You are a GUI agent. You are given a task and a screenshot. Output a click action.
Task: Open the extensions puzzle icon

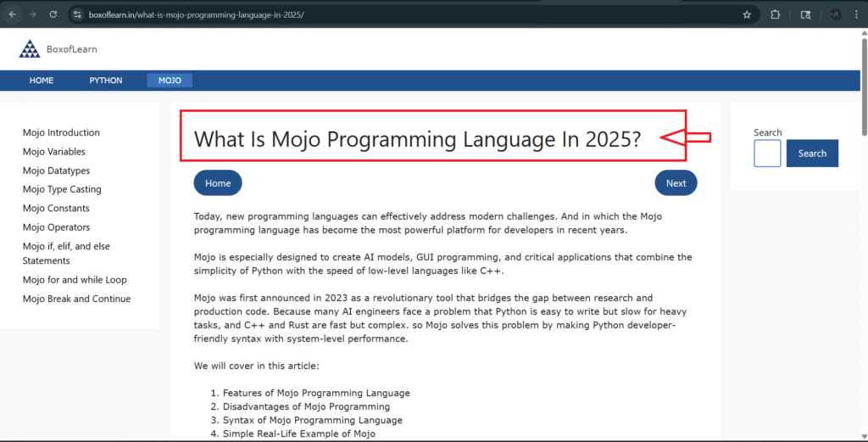click(775, 15)
